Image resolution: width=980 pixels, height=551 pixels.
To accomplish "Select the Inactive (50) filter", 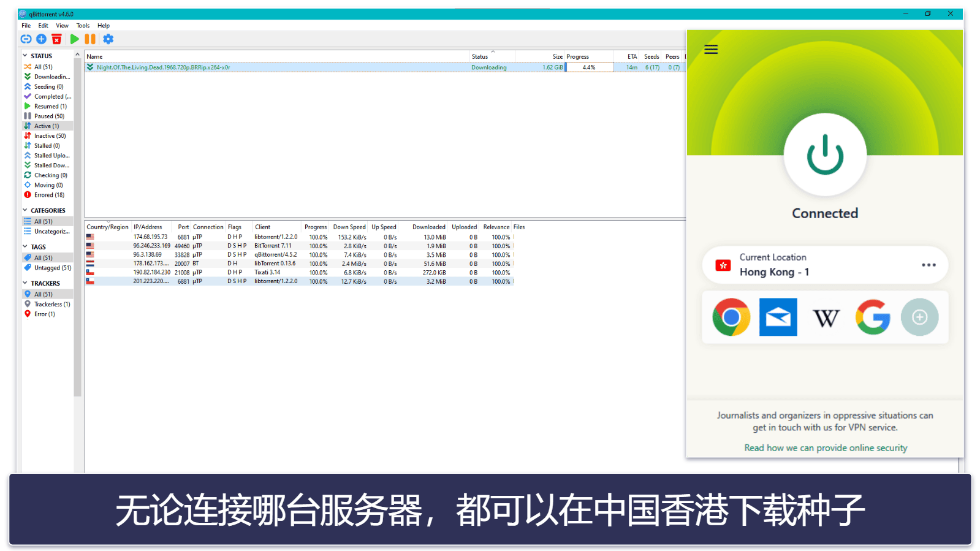I will (x=47, y=135).
